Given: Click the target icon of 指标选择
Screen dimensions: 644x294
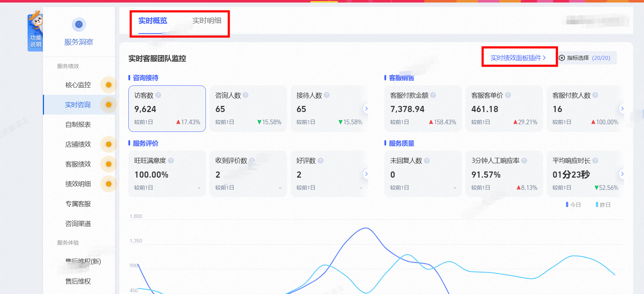Looking at the screenshot, I should coord(562,58).
